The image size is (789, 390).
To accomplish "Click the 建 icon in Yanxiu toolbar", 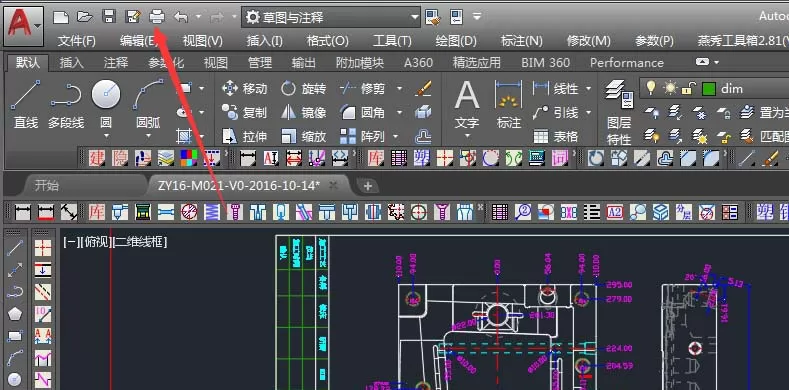I will [x=97, y=159].
